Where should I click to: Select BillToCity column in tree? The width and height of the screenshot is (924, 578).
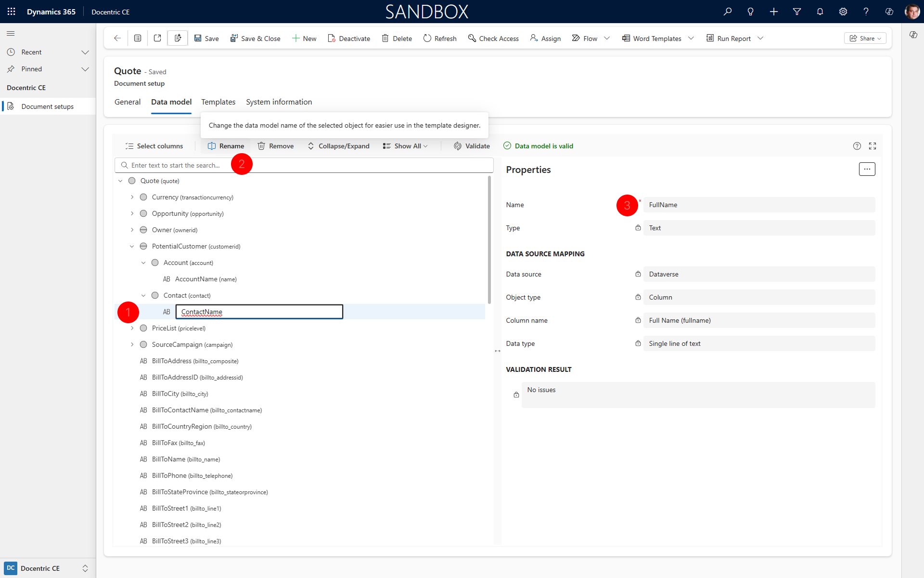point(180,394)
